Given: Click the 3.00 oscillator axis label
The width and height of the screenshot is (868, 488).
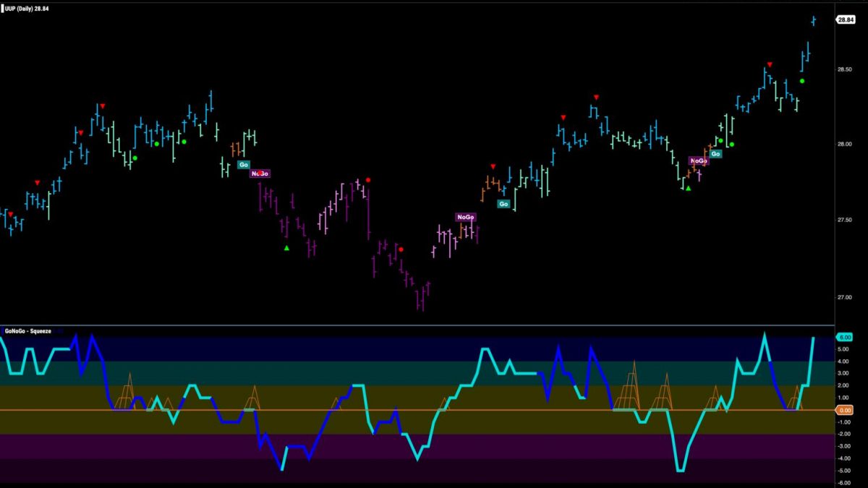Looking at the screenshot, I should click(x=845, y=373).
